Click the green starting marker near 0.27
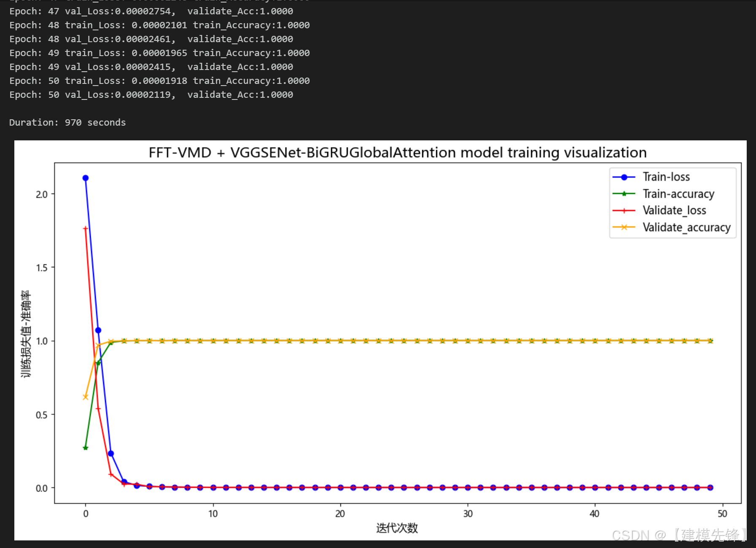756x548 pixels. tap(85, 448)
